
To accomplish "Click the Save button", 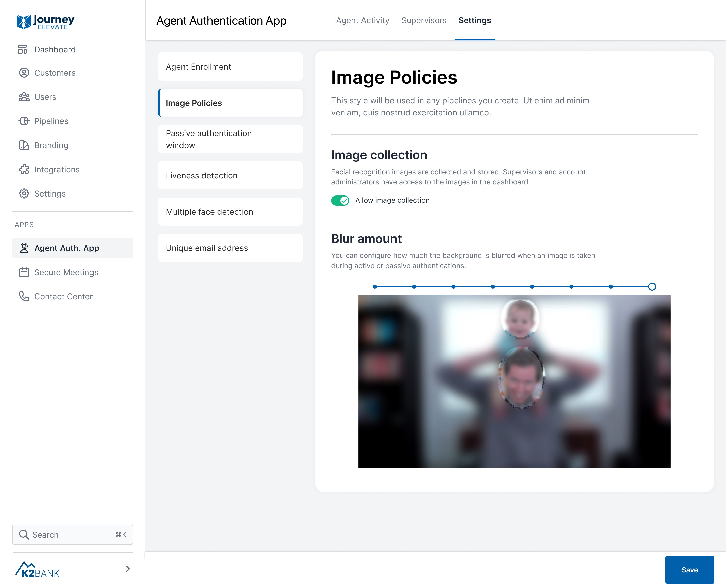I will (x=689, y=570).
